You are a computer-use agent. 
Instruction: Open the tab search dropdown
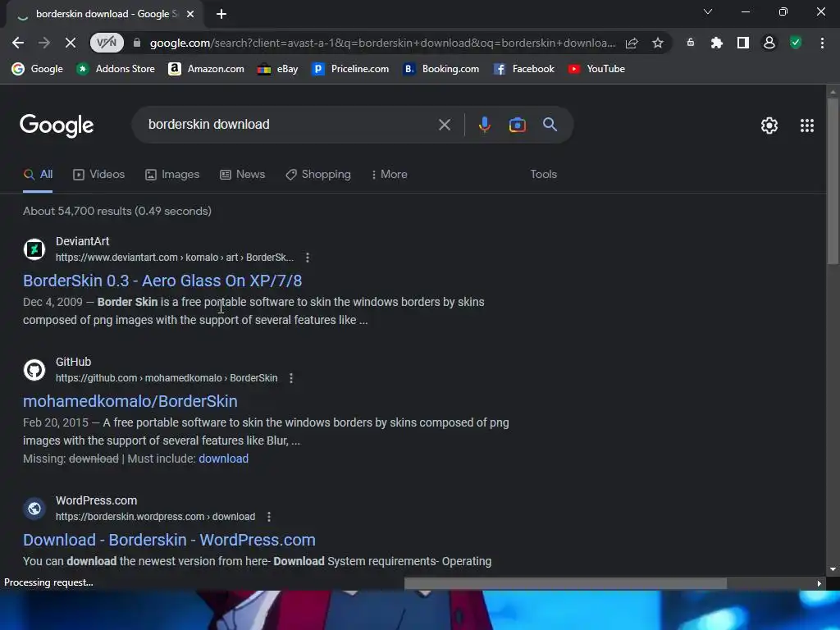(x=708, y=11)
